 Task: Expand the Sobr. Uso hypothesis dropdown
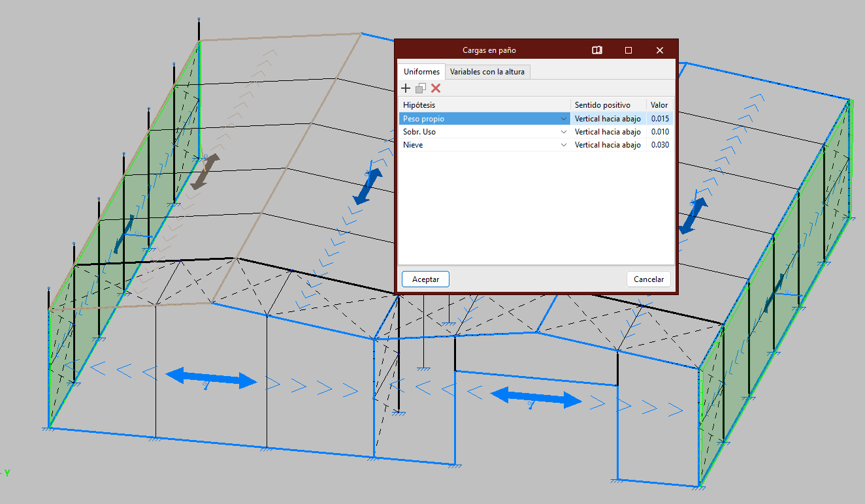(x=564, y=132)
